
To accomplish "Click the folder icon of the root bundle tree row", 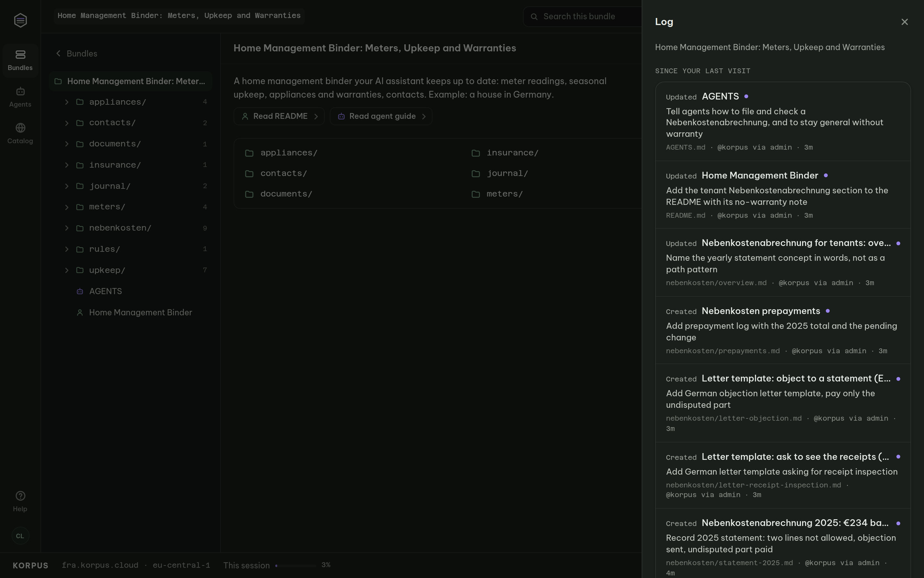I will coord(58,81).
